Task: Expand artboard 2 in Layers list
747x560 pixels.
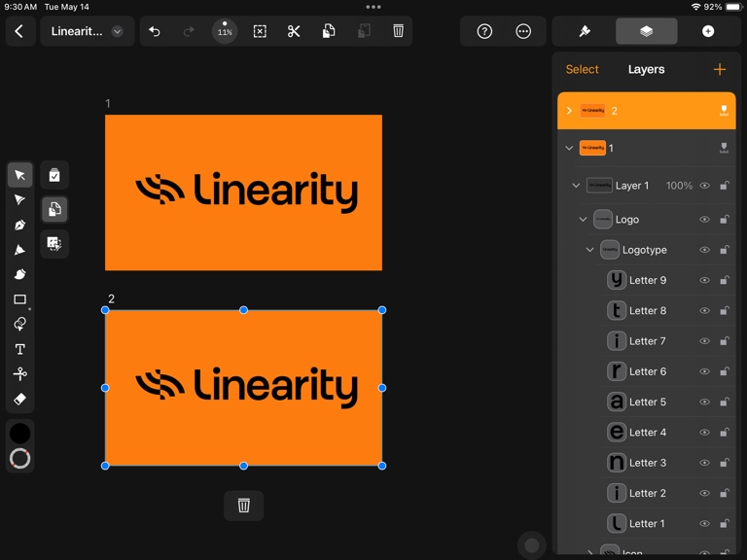Action: point(569,111)
